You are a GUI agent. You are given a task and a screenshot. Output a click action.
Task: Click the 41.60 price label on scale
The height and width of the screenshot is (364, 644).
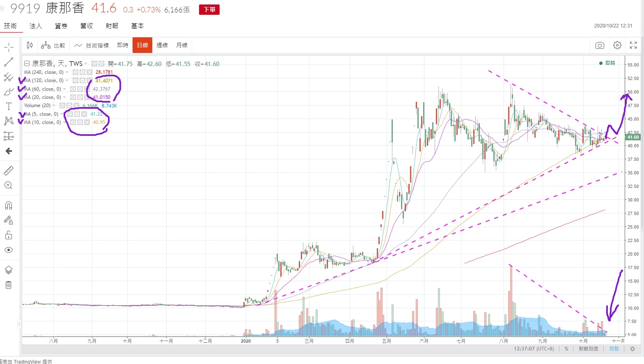point(633,137)
